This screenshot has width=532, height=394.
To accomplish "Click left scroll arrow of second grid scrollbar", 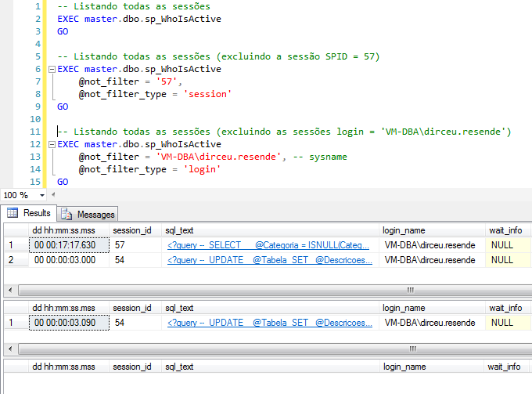I will 10,349.
